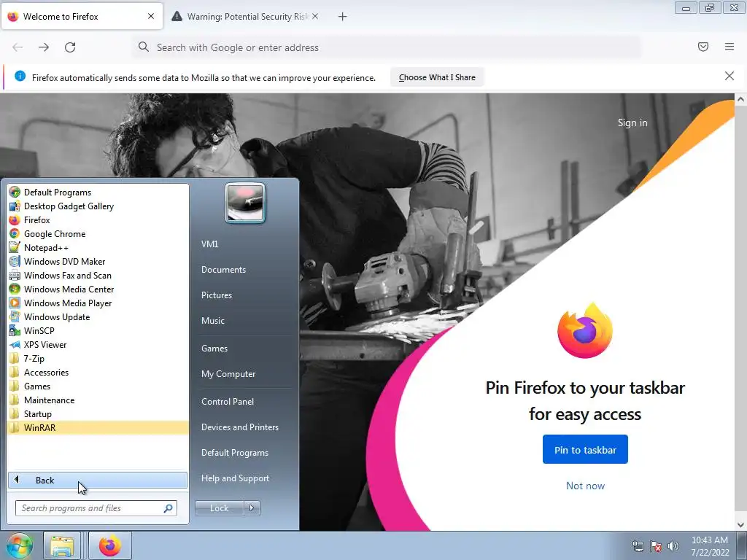Click Firefox taskbar button
The width and height of the screenshot is (747, 560).
tap(110, 545)
